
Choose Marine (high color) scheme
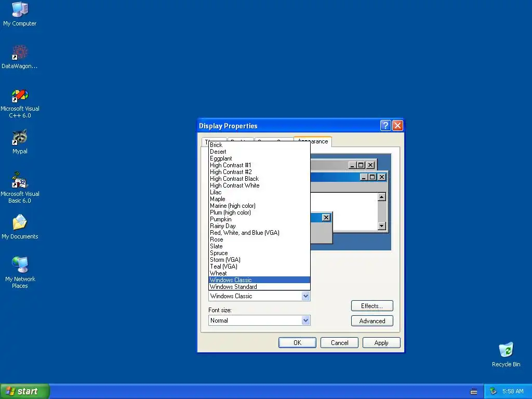pos(259,206)
